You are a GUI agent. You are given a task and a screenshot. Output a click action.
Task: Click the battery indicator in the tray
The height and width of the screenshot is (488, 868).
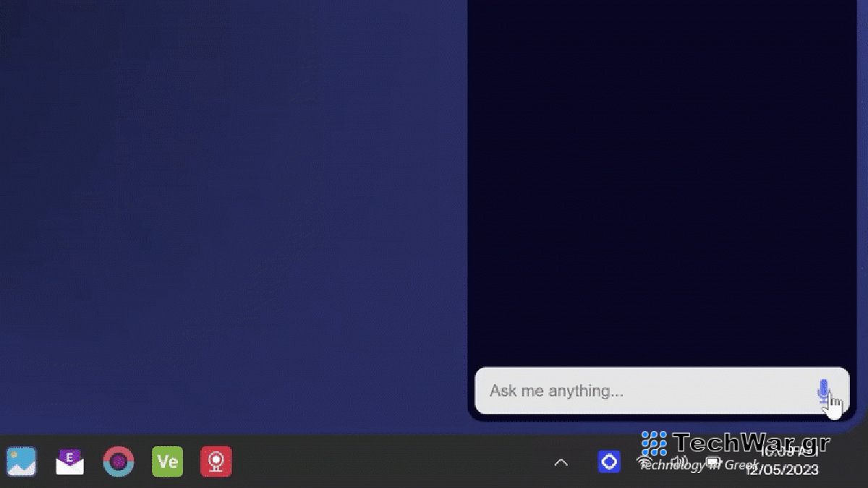(x=712, y=461)
